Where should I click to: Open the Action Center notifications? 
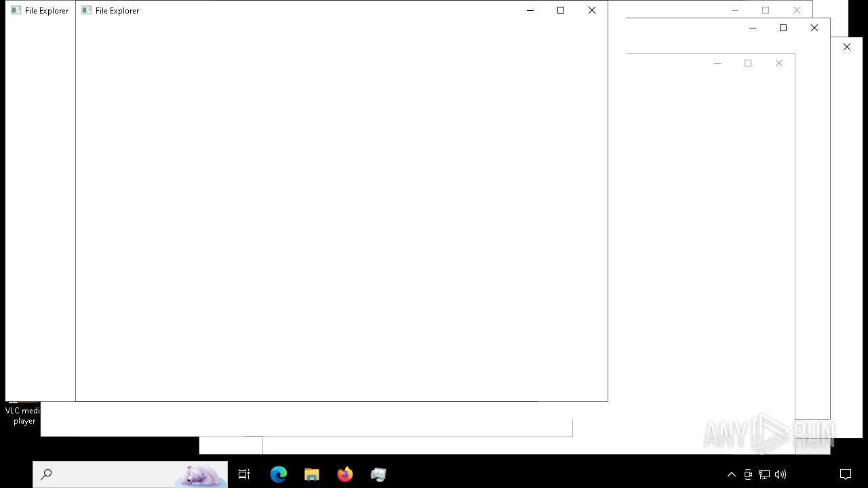coord(846,474)
